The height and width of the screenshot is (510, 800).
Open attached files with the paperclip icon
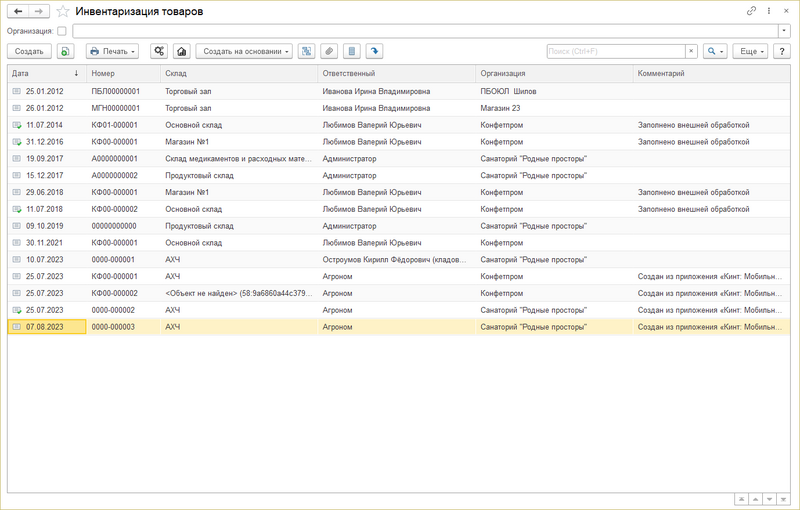pyautogui.click(x=329, y=51)
